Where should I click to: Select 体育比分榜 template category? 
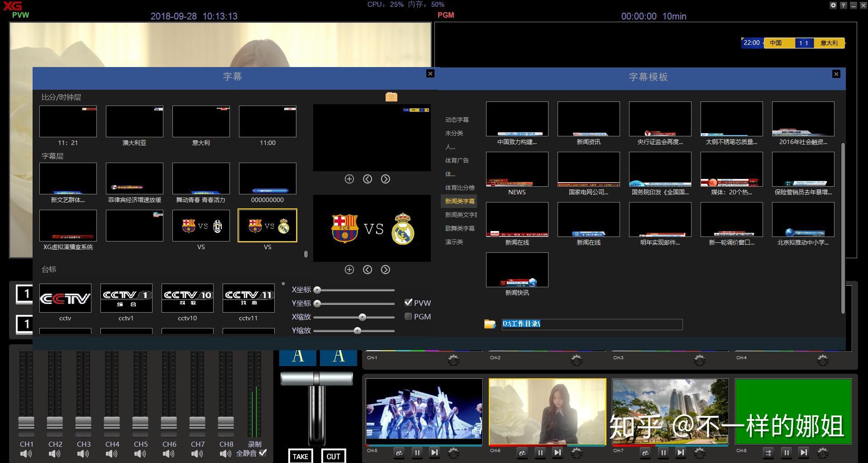459,188
